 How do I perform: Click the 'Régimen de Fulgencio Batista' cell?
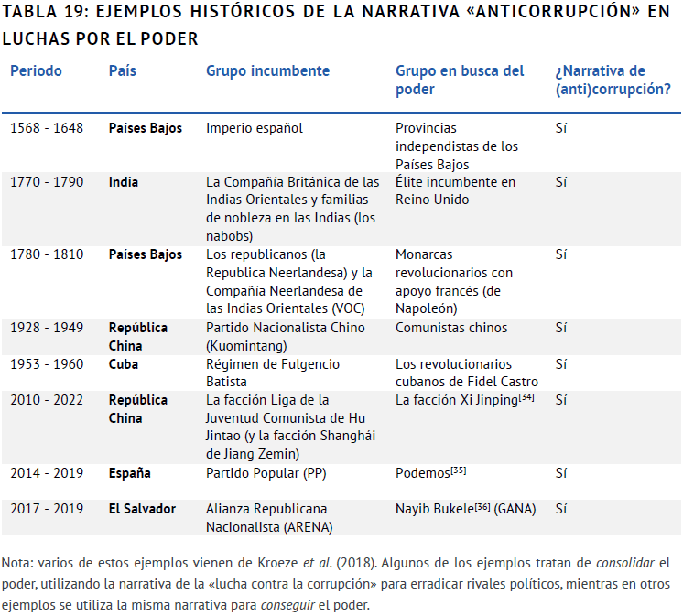pos(273,373)
